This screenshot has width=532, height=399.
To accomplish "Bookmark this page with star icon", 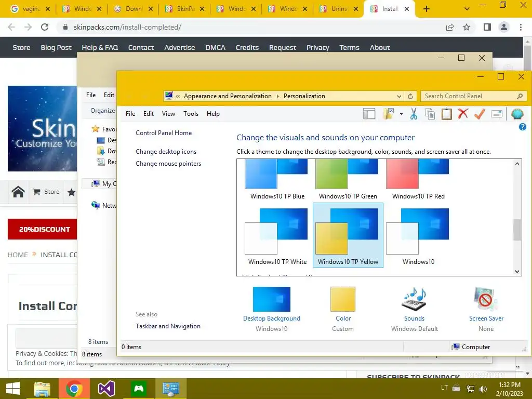I will click(467, 27).
